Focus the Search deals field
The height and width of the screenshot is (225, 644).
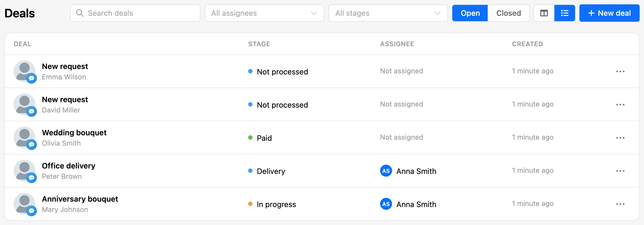tap(135, 13)
